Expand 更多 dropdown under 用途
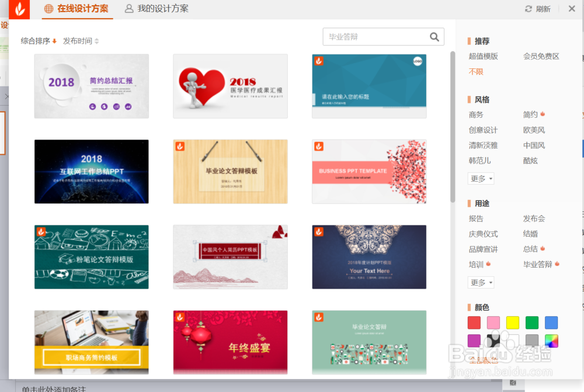This screenshot has height=392, width=584. (x=481, y=282)
